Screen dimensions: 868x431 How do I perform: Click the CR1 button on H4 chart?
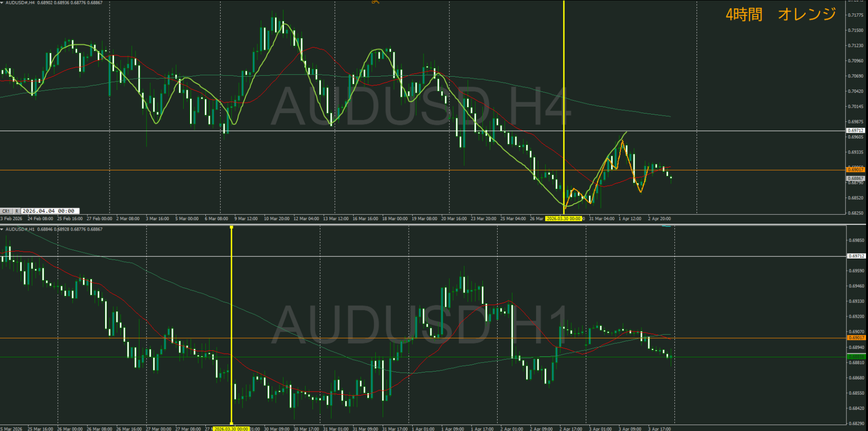pyautogui.click(x=6, y=211)
